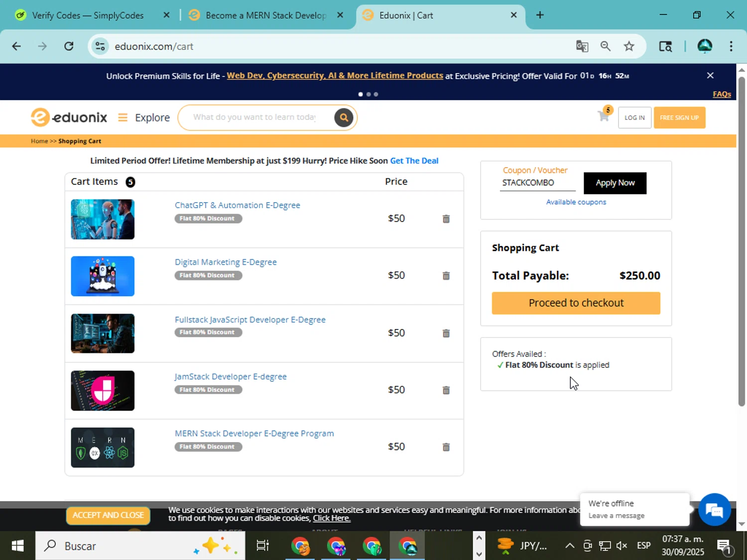
Task: Open a new browser tab
Action: point(540,15)
